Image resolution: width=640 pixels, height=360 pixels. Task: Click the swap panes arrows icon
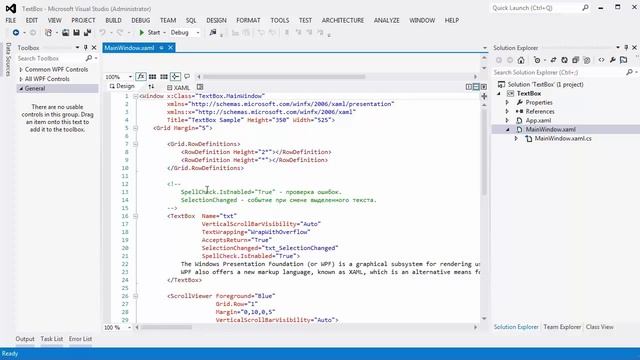point(151,87)
